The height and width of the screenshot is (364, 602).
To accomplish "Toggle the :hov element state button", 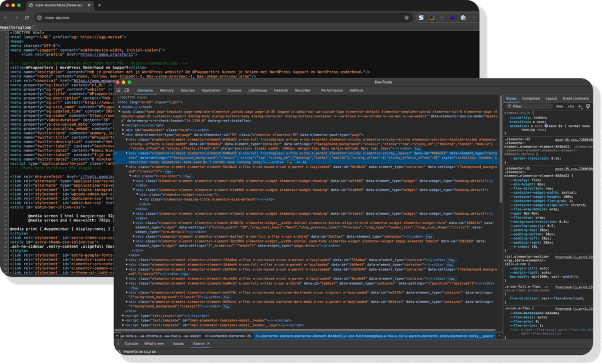I will 559,106.
